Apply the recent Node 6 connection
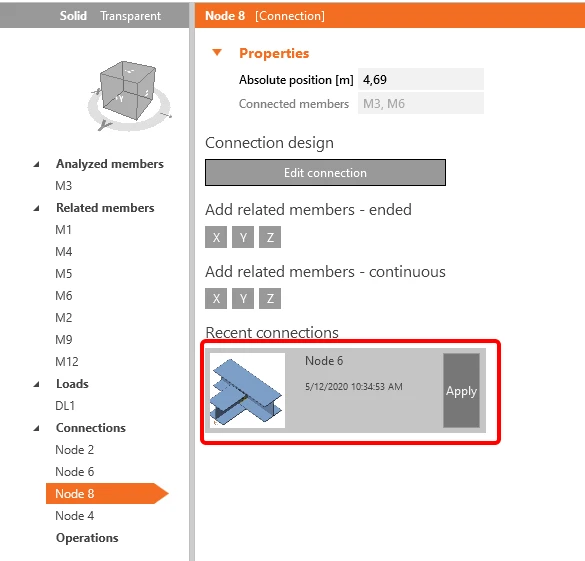 coord(462,391)
